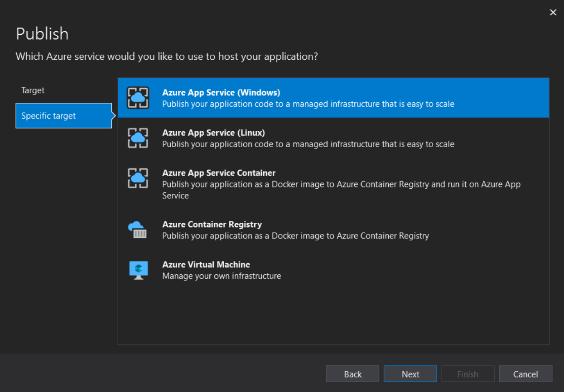
Task: Click the Azure App Service Container icon
Action: point(137,178)
